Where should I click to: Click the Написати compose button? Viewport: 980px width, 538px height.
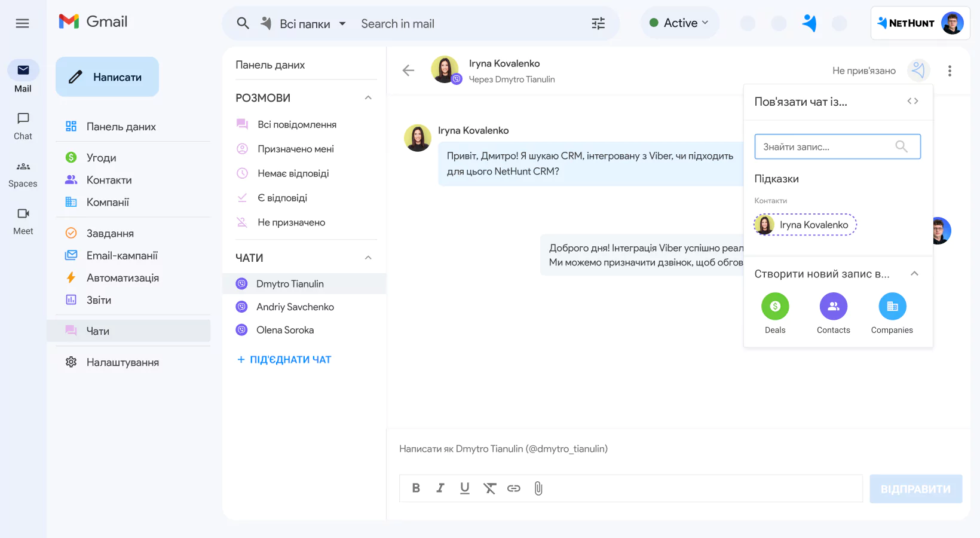click(108, 77)
